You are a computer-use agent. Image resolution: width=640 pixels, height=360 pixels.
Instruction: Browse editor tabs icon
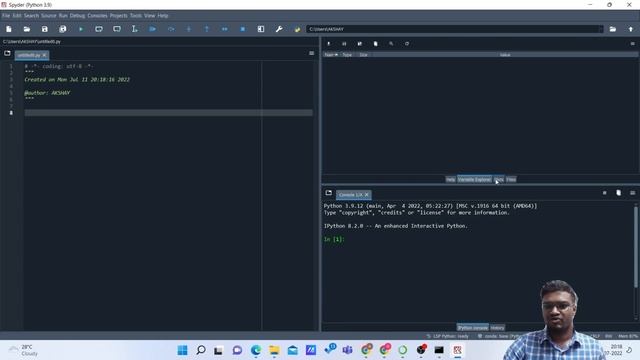(x=7, y=53)
